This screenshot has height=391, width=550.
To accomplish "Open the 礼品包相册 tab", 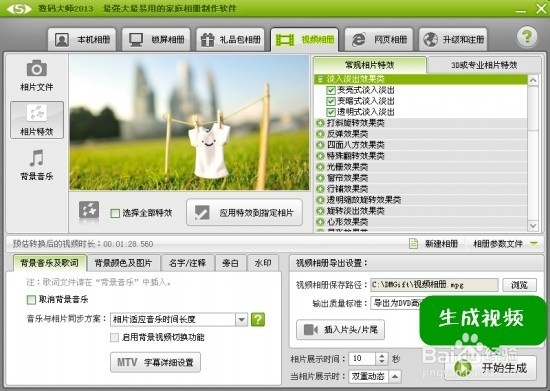I will pos(230,40).
